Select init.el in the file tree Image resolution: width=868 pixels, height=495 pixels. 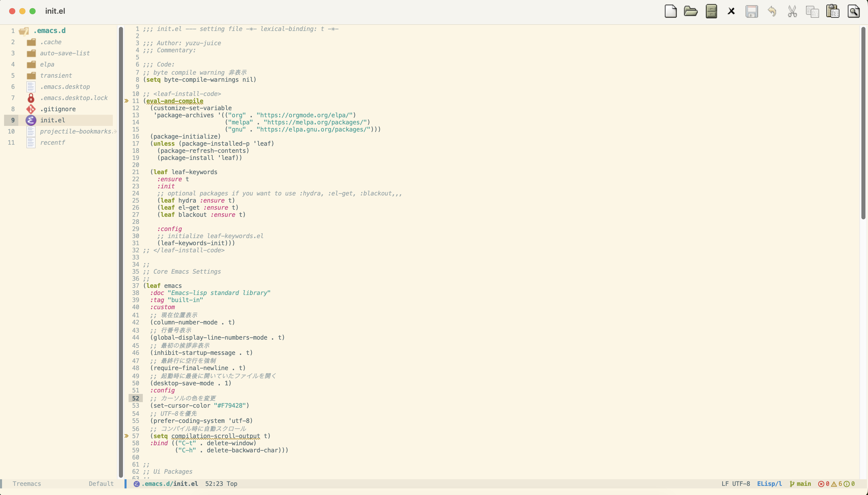(x=52, y=120)
